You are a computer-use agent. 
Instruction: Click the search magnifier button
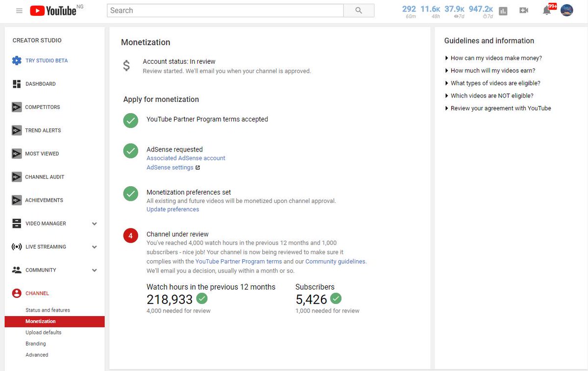point(359,10)
